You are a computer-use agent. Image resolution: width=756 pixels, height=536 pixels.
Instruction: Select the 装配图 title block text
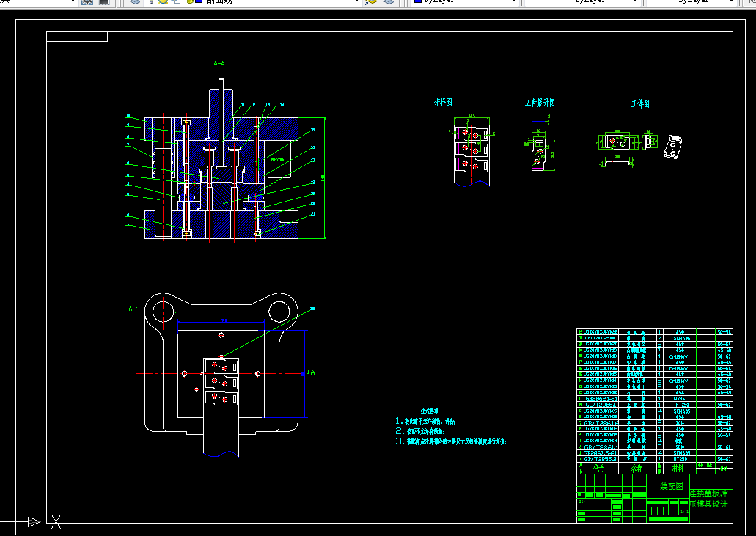click(672, 487)
